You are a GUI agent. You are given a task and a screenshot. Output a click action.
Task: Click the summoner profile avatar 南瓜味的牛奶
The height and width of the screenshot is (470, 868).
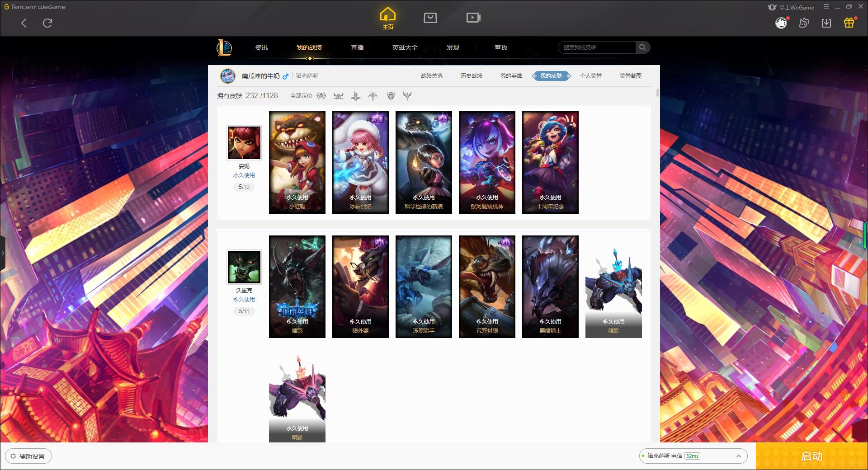(228, 76)
